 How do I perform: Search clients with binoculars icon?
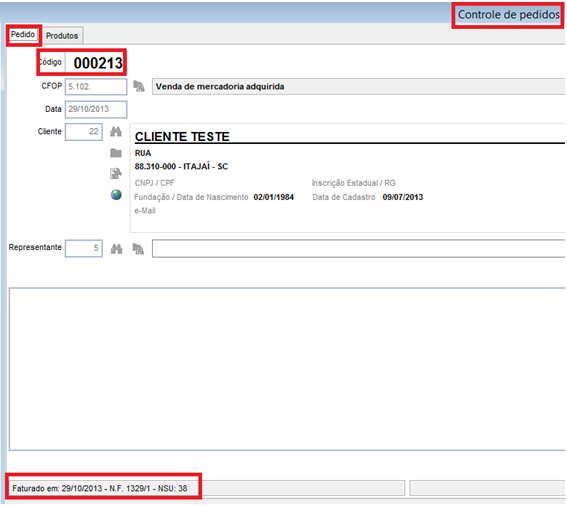click(x=116, y=132)
